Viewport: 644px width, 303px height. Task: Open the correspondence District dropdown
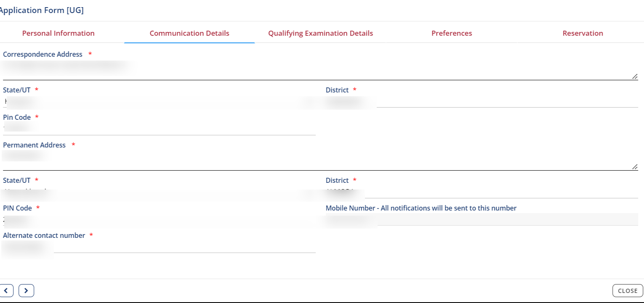[482, 102]
